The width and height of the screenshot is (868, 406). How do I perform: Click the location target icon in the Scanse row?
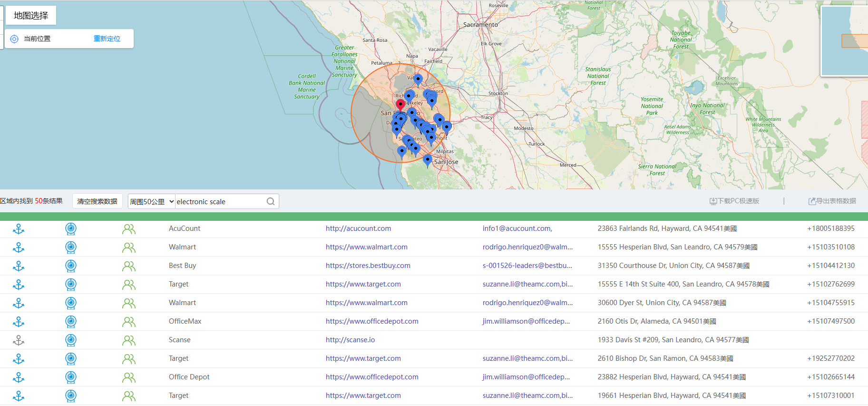click(71, 340)
